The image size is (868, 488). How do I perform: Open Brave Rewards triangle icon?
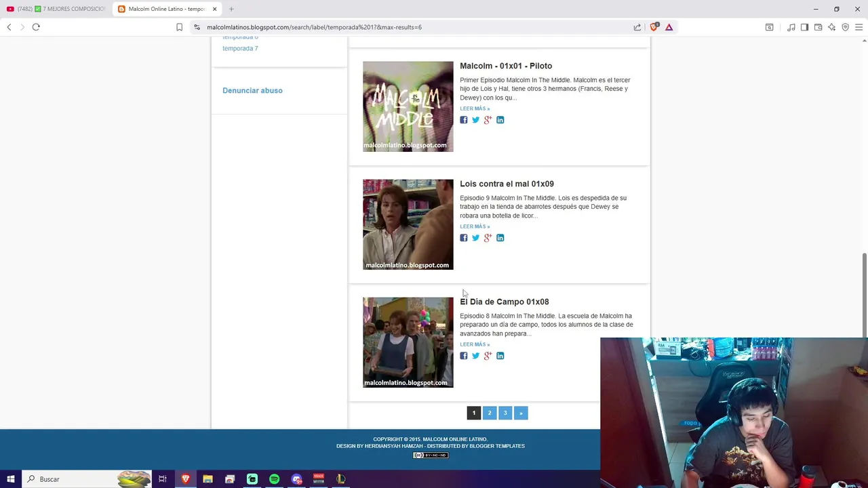pyautogui.click(x=669, y=27)
